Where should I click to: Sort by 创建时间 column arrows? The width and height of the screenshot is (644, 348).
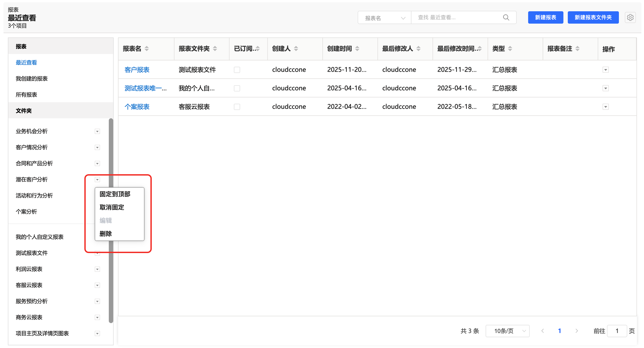357,49
